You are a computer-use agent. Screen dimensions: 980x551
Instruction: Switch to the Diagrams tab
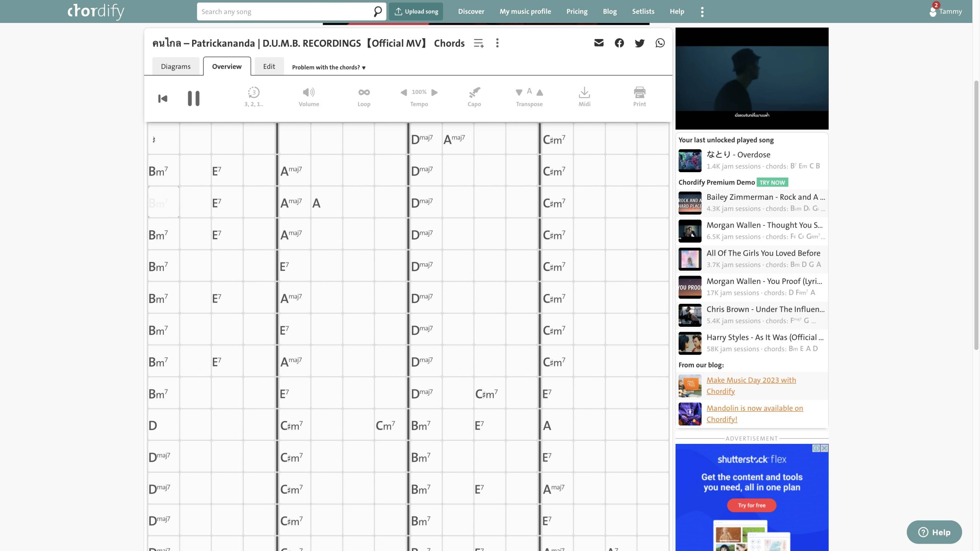click(x=176, y=67)
